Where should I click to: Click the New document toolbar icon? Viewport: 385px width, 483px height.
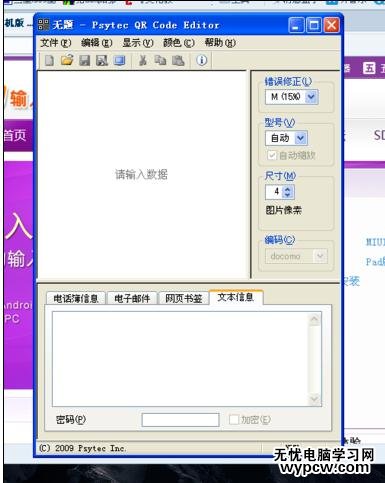pyautogui.click(x=49, y=61)
